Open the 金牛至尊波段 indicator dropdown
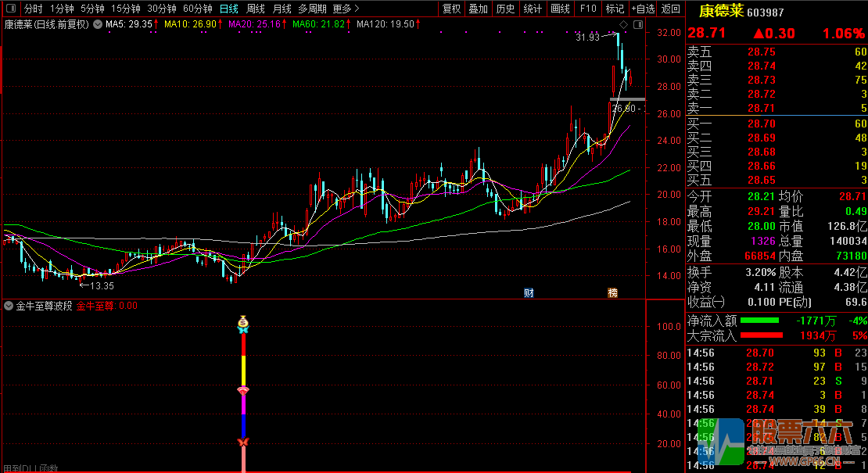 (x=9, y=306)
